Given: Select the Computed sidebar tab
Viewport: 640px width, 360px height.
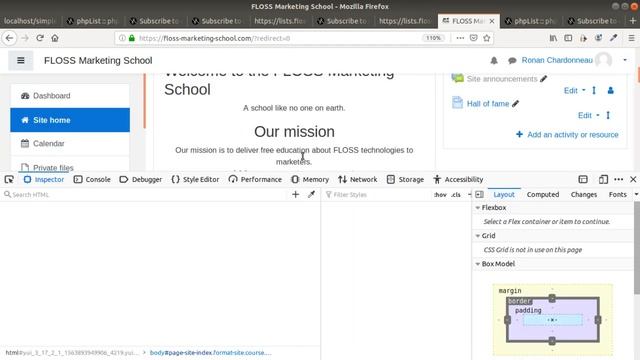Looking at the screenshot, I should [543, 195].
